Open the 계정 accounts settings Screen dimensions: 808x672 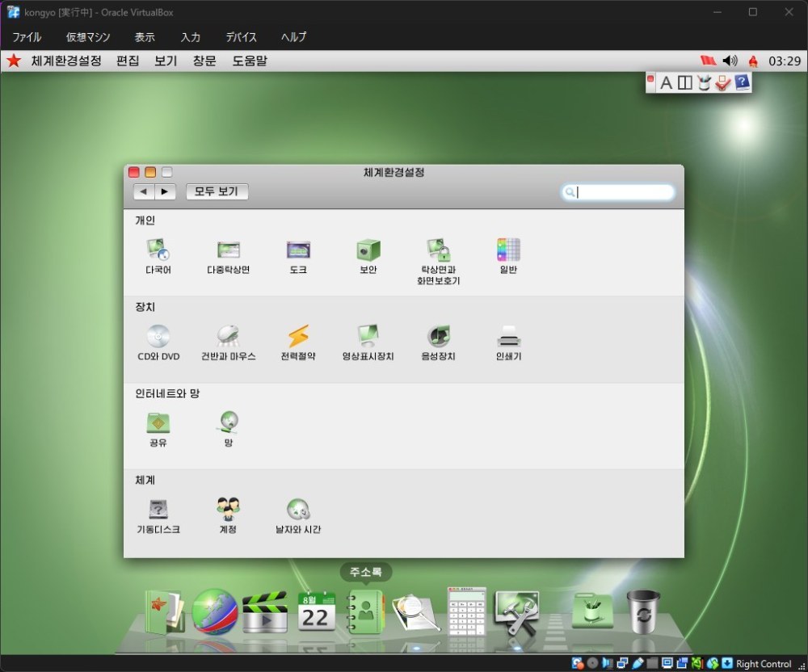pyautogui.click(x=229, y=515)
